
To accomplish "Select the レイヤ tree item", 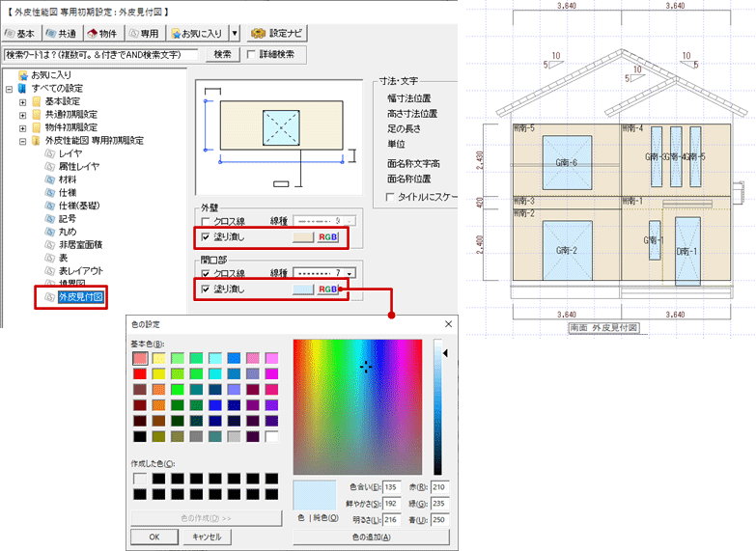I will (70, 153).
